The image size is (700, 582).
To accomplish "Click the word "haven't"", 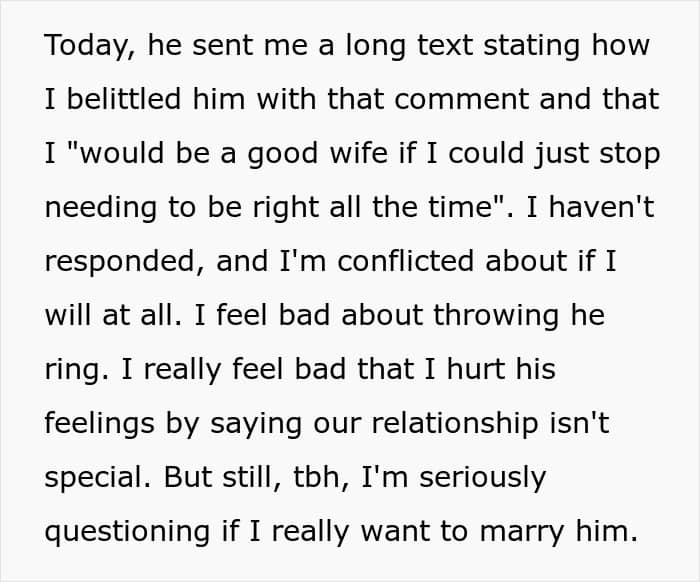I will [601, 207].
